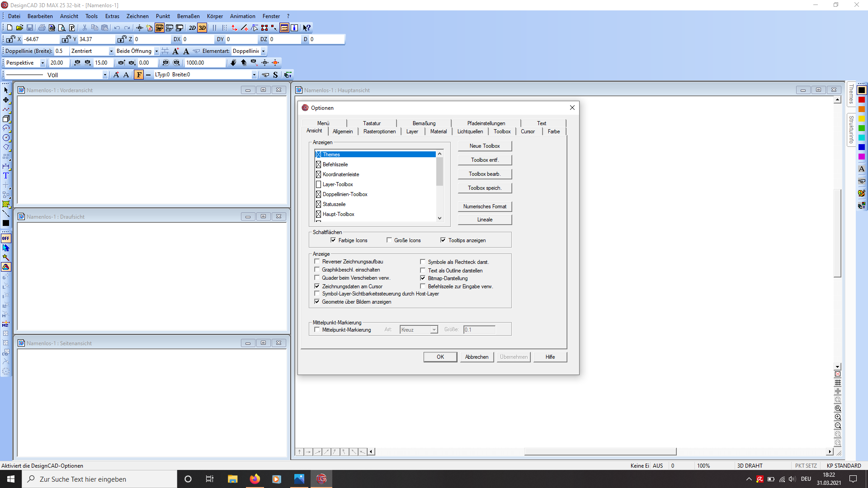Viewport: 868px width, 488px height.
Task: Open the Perspektive view dropdown
Action: click(42, 63)
